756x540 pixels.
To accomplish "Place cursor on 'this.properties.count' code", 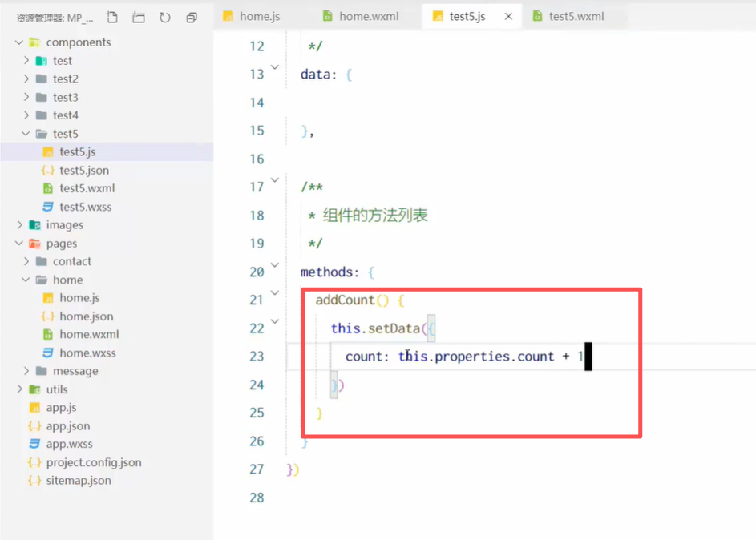I will click(x=476, y=357).
